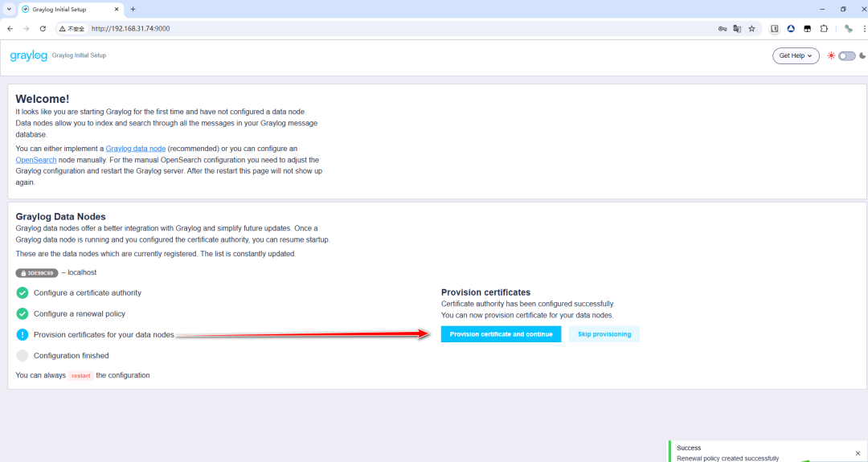868x462 pixels.
Task: Open the Get Help dropdown
Action: point(796,56)
